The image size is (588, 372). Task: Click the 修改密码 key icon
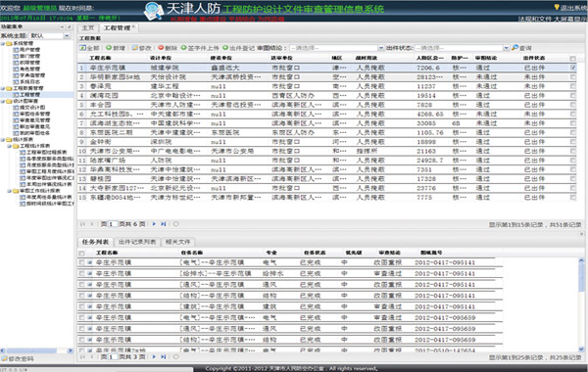(x=4, y=359)
